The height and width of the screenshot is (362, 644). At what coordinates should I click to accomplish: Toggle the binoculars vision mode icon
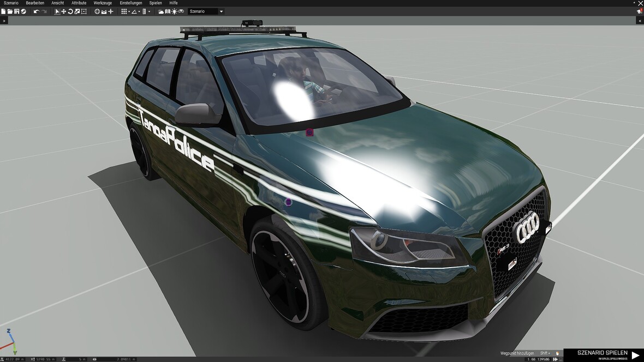[181, 11]
